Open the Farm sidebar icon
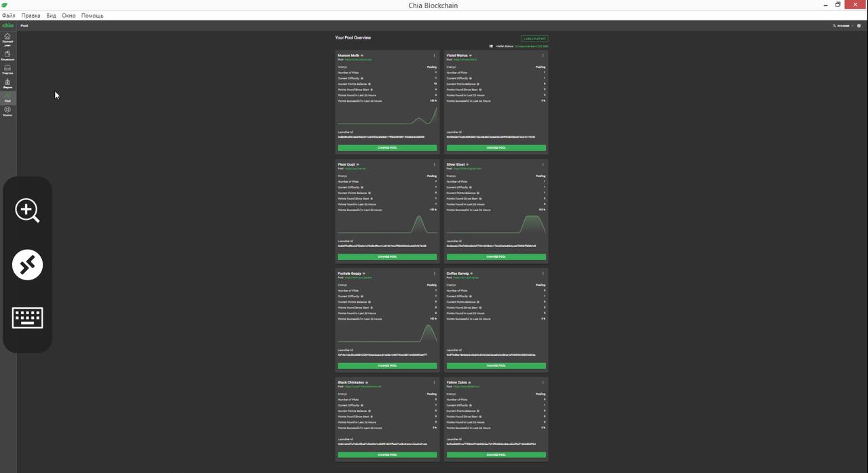Viewport: 868px width, 473px height. pos(7,83)
